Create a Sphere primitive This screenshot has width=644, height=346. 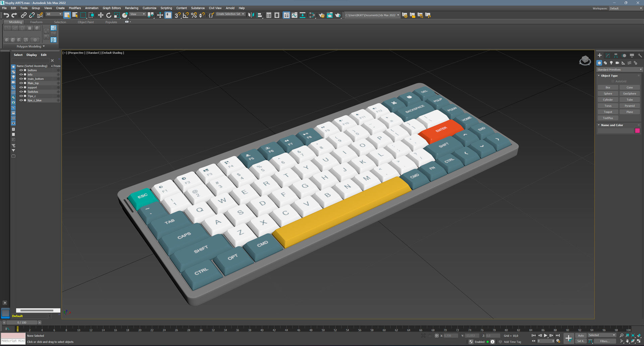tap(608, 94)
